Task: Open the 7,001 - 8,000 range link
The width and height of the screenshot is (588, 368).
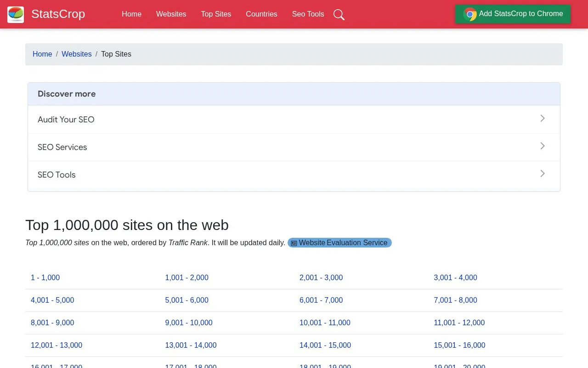Action: pos(455,300)
